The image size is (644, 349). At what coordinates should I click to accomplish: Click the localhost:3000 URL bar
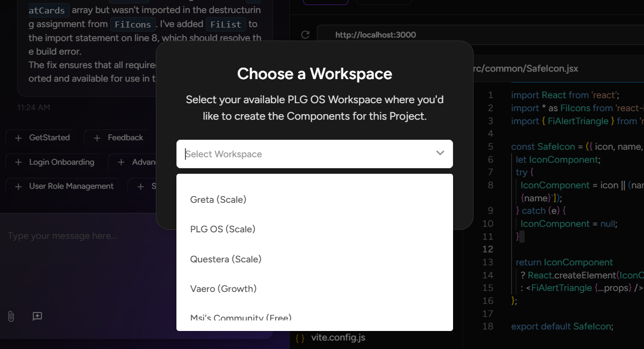point(375,35)
